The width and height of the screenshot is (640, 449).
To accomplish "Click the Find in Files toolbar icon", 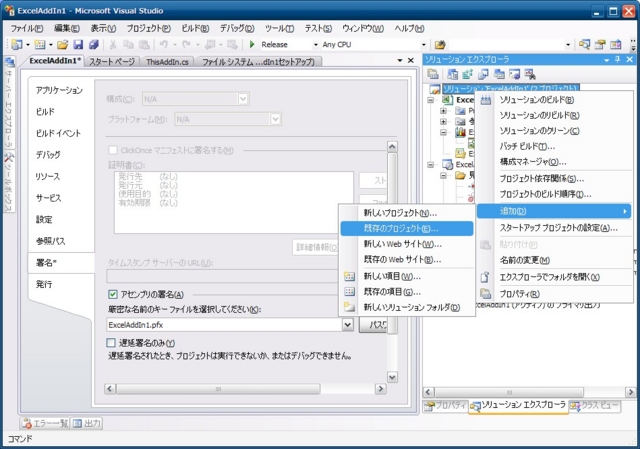I will coord(440,44).
